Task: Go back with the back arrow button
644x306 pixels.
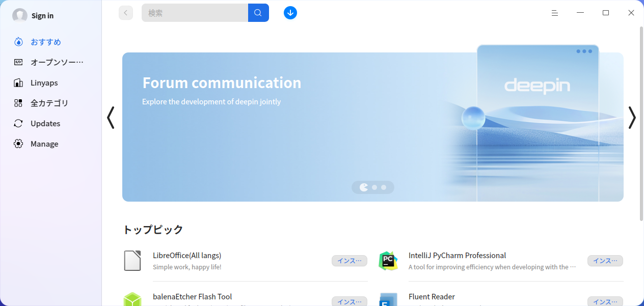Action: point(126,13)
